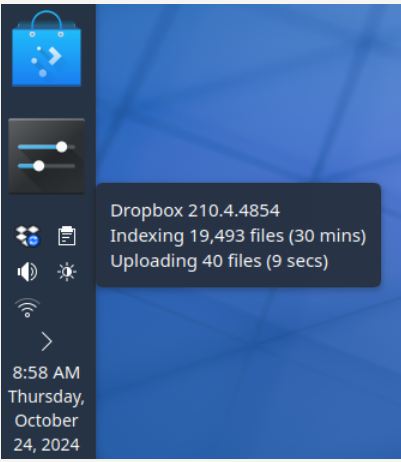Click the Dropbox 210.4.4854 tooltip title
The image size is (401, 462).
195,211
